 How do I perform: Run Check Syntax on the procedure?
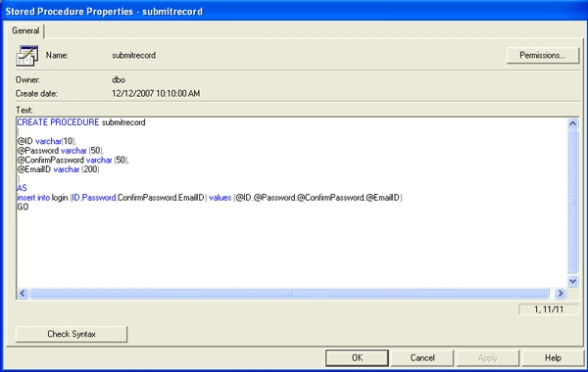[72, 334]
